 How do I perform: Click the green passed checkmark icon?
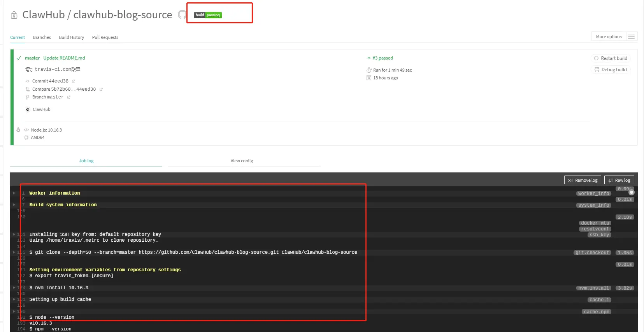(x=19, y=58)
